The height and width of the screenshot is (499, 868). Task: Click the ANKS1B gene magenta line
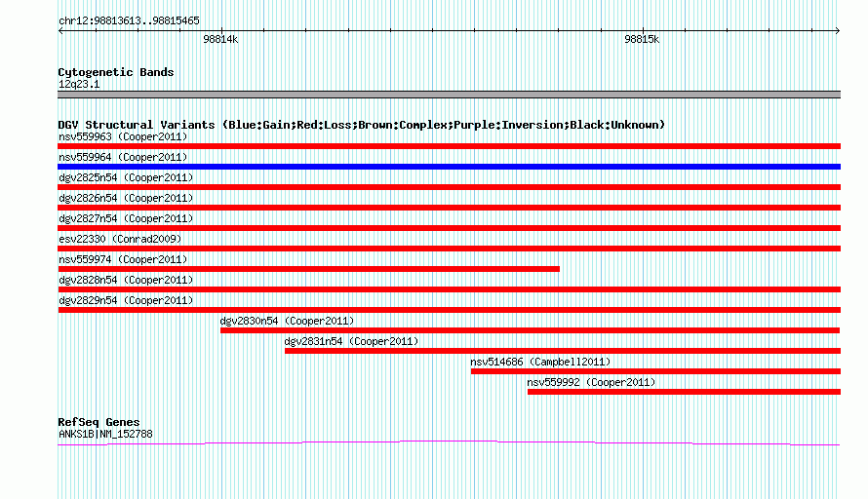tap(449, 442)
